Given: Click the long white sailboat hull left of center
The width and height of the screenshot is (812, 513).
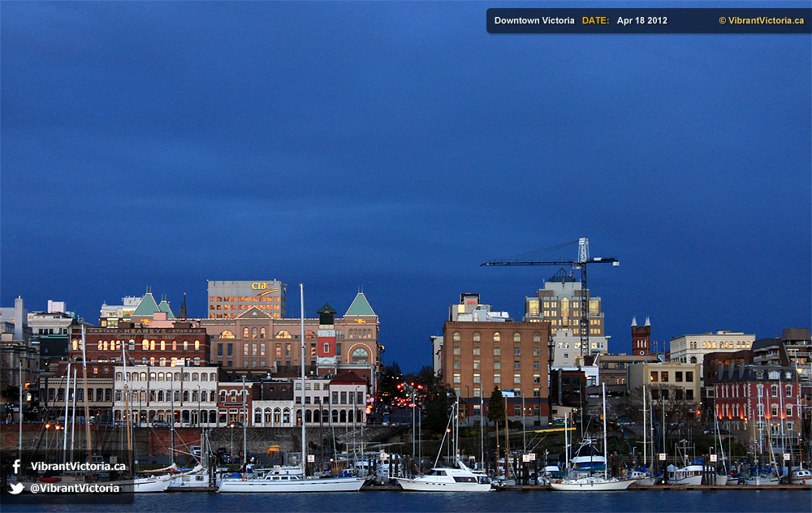Looking at the screenshot, I should pos(291,485).
